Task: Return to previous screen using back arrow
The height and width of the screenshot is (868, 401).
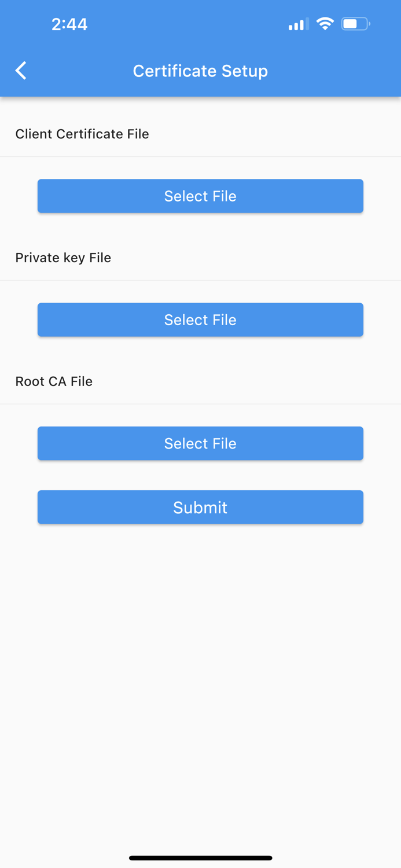Action: [20, 71]
